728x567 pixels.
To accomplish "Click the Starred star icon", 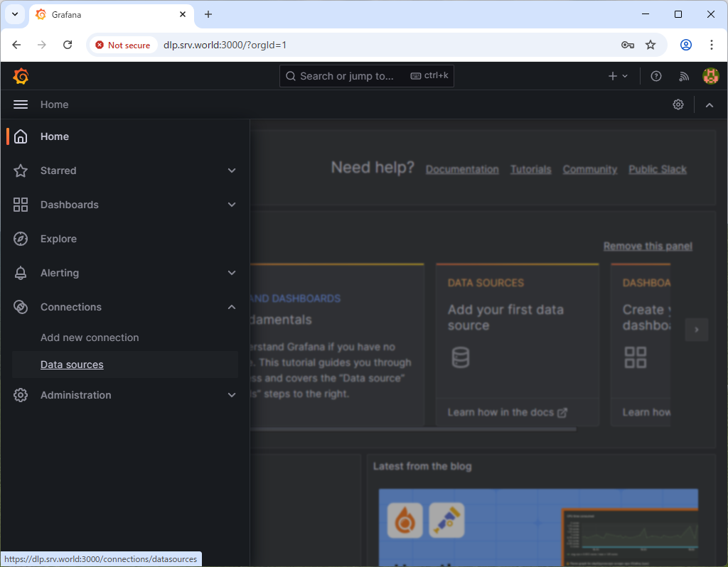I will point(21,171).
